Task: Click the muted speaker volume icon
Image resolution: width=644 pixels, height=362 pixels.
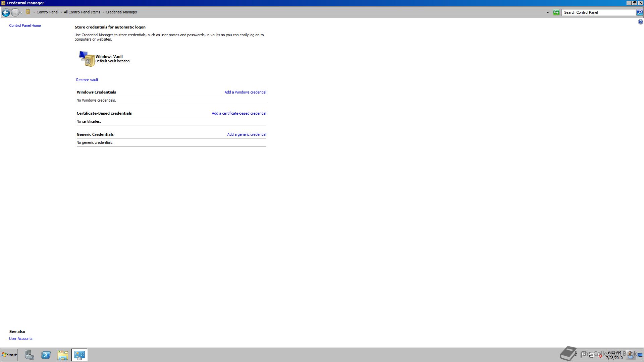Action: coord(599,355)
